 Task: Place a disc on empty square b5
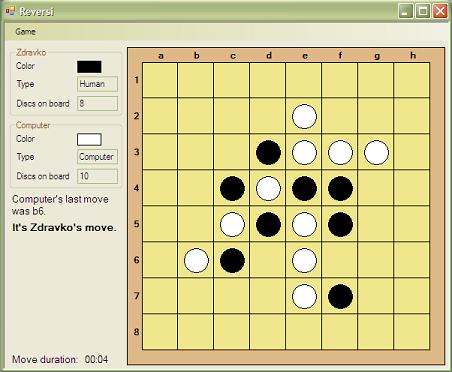coord(196,224)
